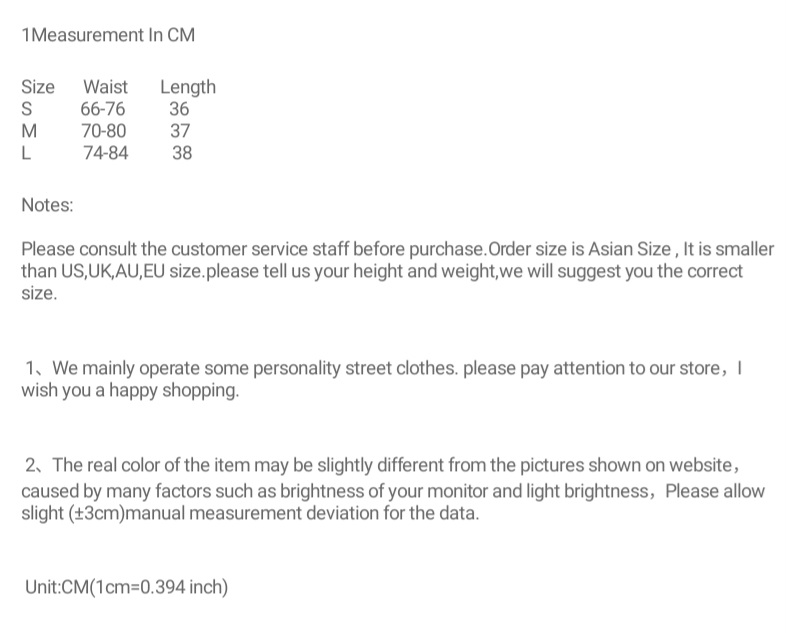Click the waist value "70-80"
The width and height of the screenshot is (791, 633).
click(104, 131)
